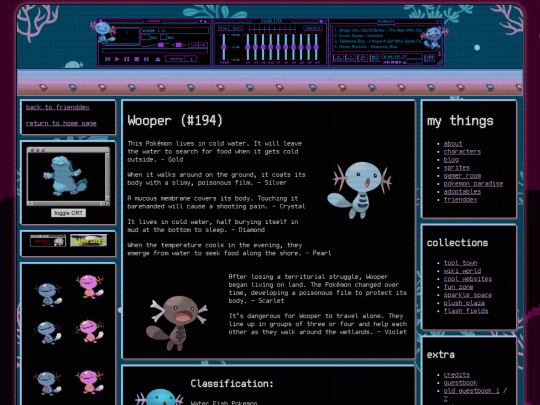Click the eject icon in player
The width and height of the screenshot is (540, 405).
158,59
